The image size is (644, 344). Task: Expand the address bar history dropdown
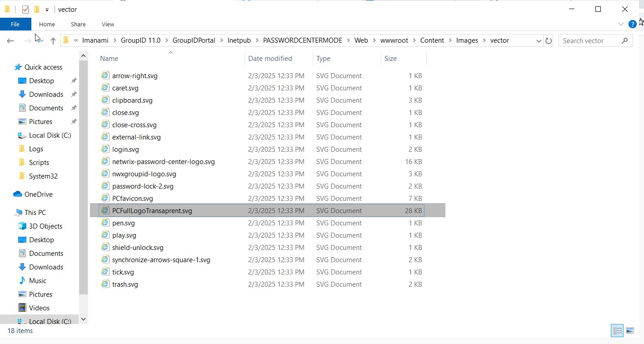coord(539,40)
